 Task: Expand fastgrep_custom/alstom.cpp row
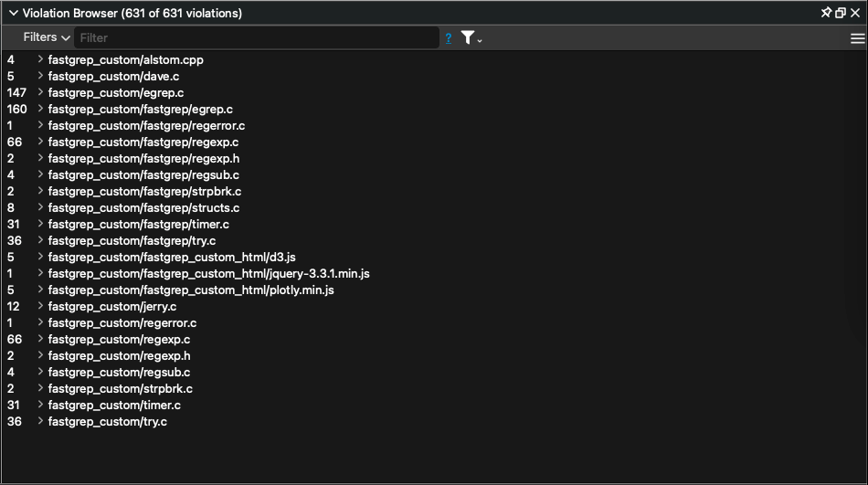click(x=40, y=59)
